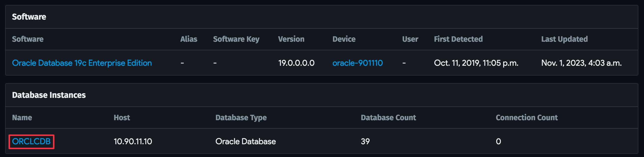This screenshot has height=157, width=644.
Task: Open the ORCLCDB database instance
Action: click(x=31, y=141)
